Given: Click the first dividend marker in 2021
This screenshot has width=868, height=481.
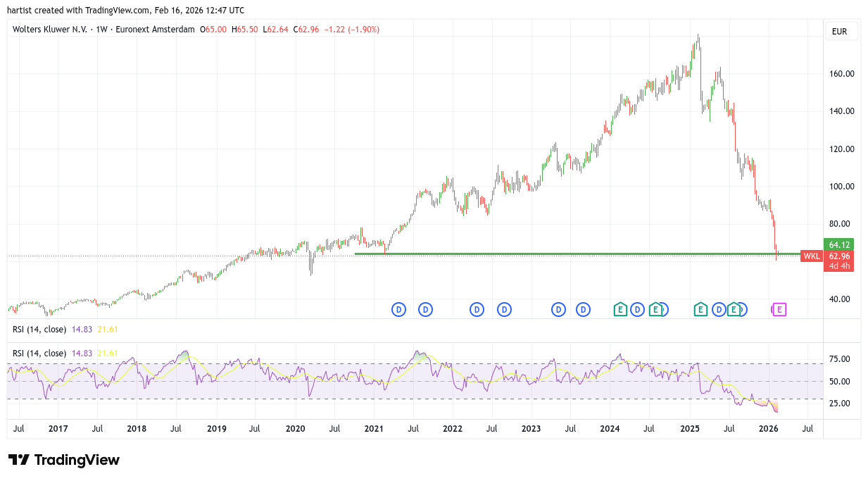Looking at the screenshot, I should [398, 309].
